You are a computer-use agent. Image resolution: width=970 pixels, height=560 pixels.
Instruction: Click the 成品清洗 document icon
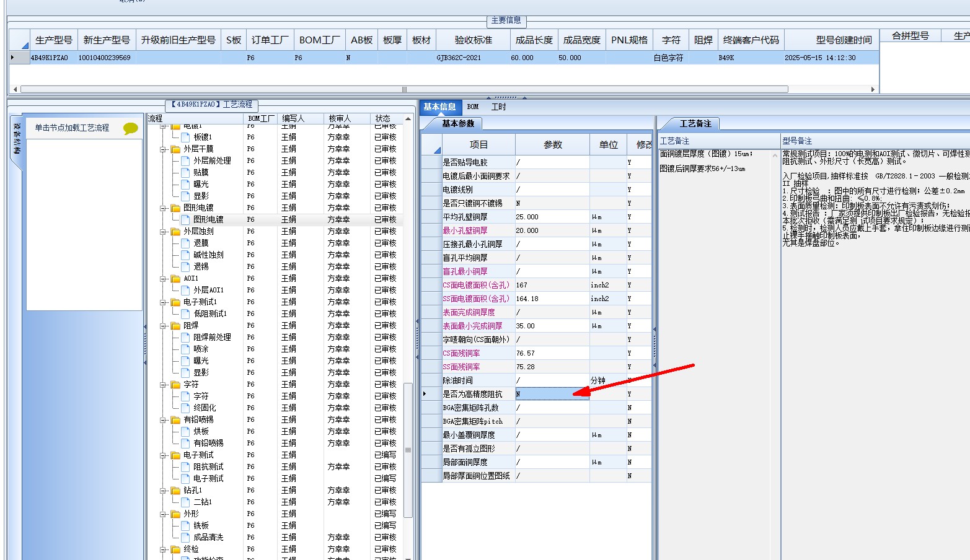(x=185, y=537)
